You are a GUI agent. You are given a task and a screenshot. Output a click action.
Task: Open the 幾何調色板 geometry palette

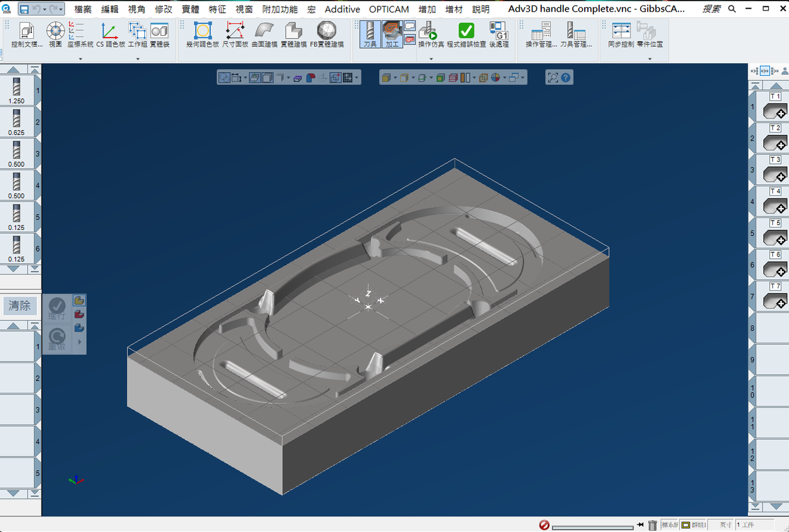pyautogui.click(x=203, y=35)
